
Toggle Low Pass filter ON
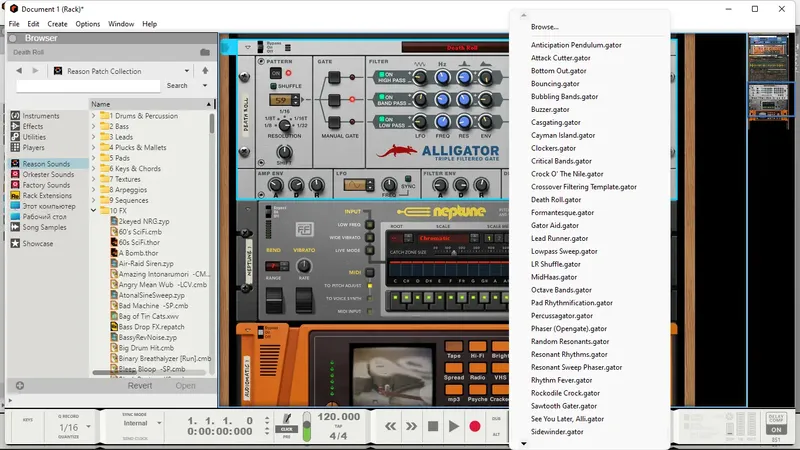[x=381, y=119]
